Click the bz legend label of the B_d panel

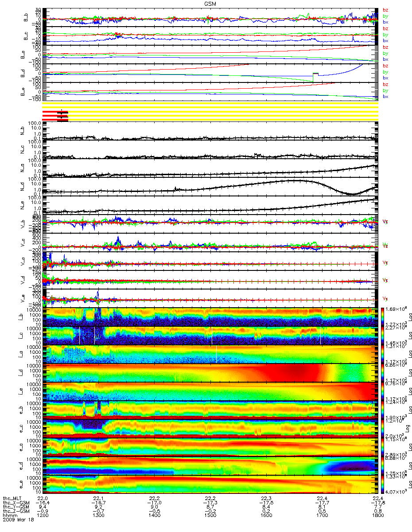tap(385, 66)
